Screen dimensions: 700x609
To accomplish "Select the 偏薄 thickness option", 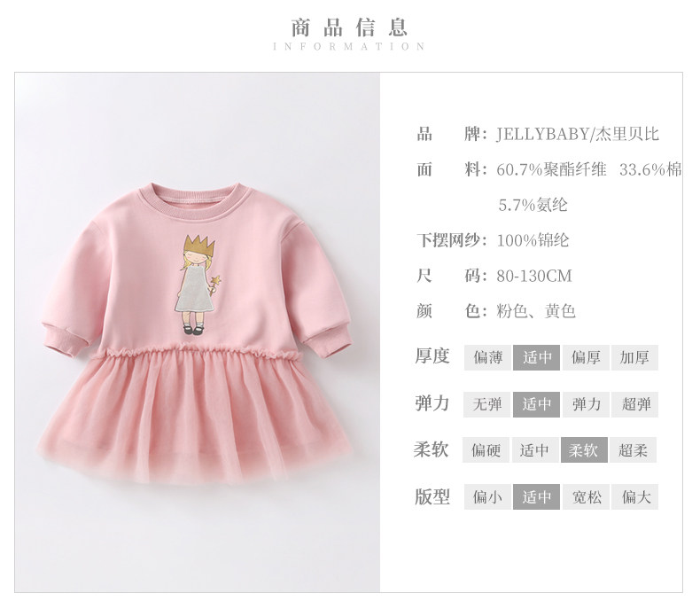I will tap(487, 357).
